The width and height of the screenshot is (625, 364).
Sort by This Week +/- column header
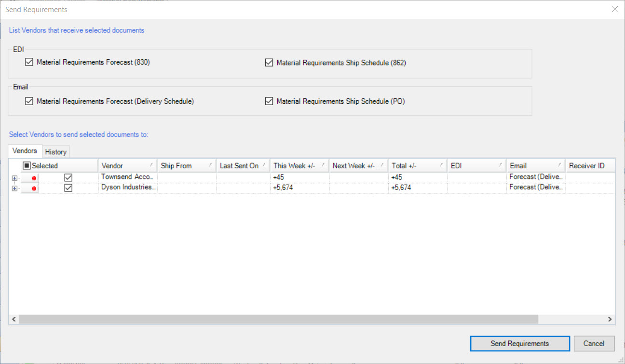coord(299,166)
